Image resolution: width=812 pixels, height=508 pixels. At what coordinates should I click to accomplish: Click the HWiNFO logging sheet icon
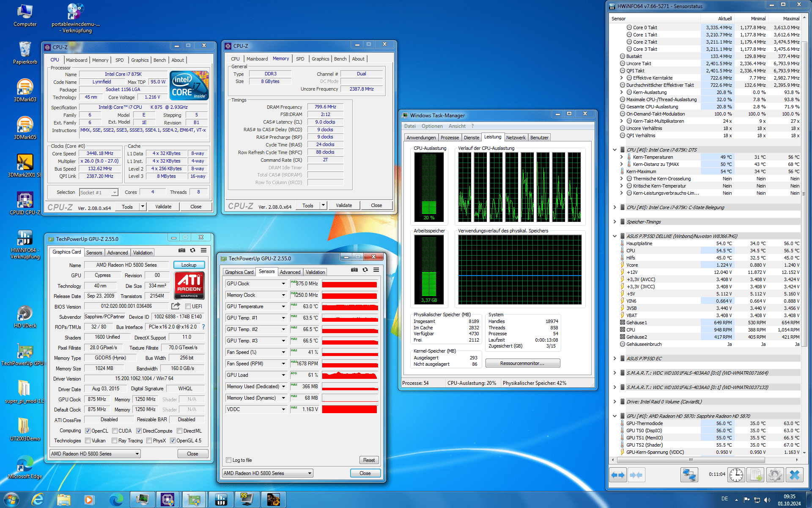pos(756,475)
